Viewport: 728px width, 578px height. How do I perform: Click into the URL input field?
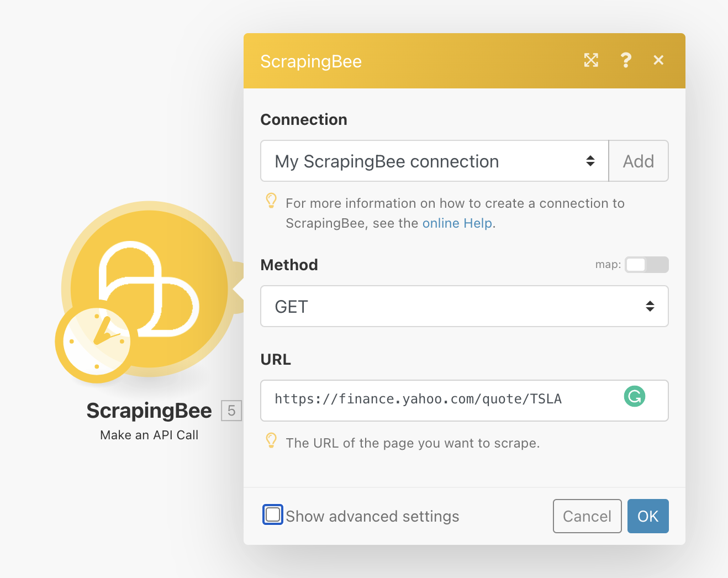442,400
